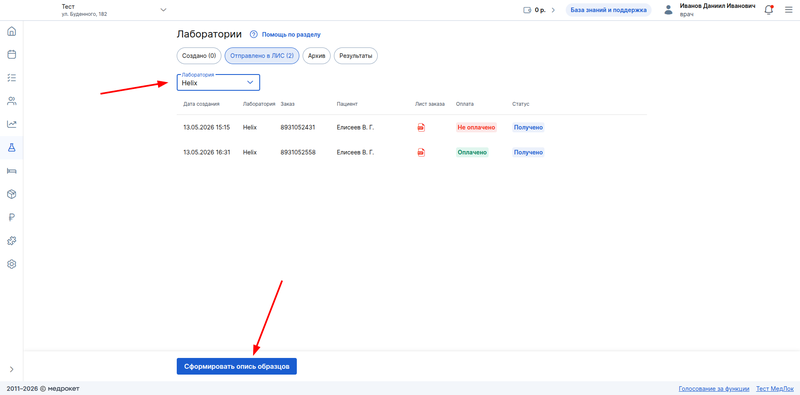Click the Оплачено payment badge
The width and height of the screenshot is (800, 395).
point(472,152)
